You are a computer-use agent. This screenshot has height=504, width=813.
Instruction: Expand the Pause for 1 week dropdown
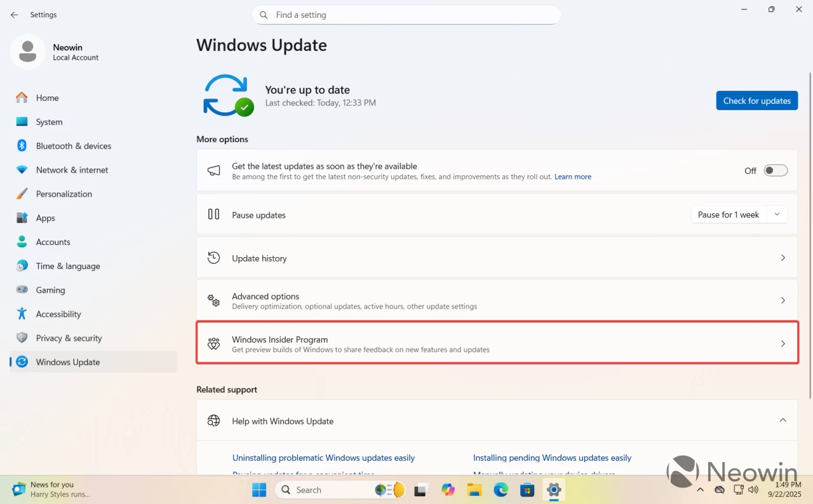click(776, 215)
